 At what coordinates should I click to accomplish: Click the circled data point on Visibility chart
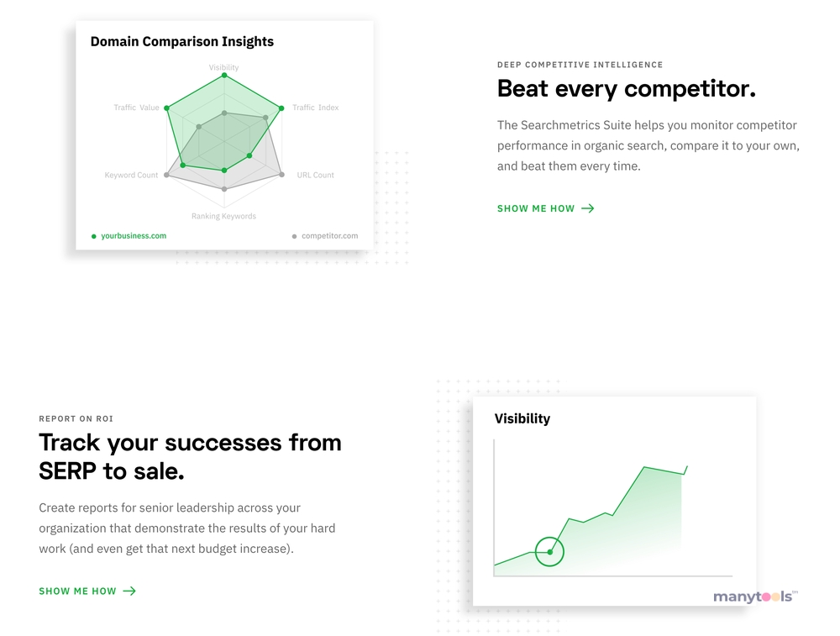[549, 552]
